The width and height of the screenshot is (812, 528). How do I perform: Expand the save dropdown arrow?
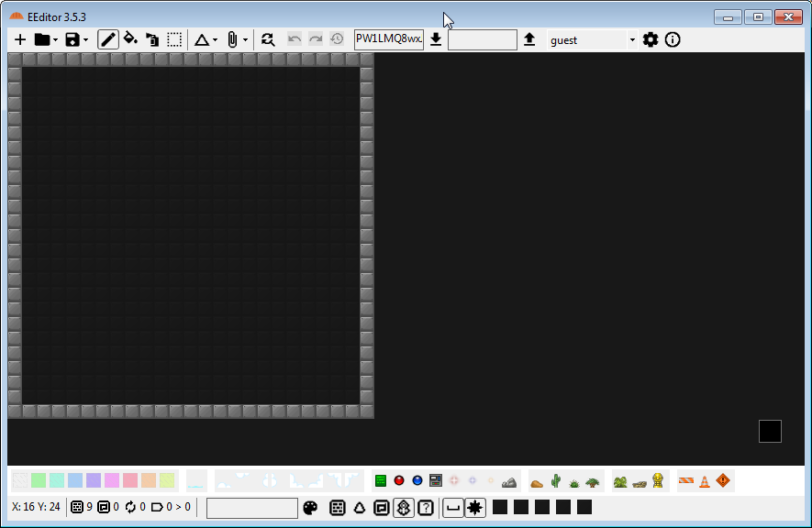86,40
